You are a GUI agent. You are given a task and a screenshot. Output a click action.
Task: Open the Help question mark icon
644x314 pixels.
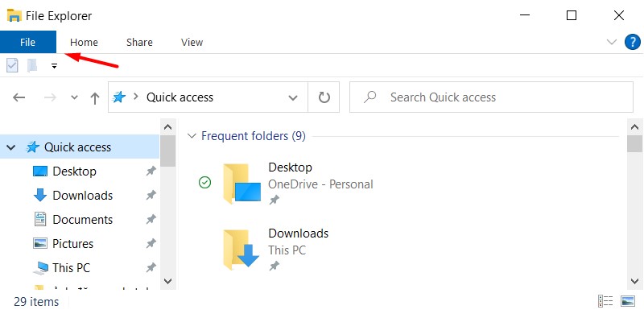tap(633, 42)
